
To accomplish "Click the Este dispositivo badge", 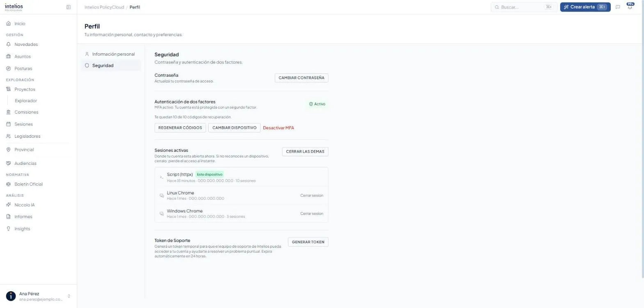I will point(209,175).
